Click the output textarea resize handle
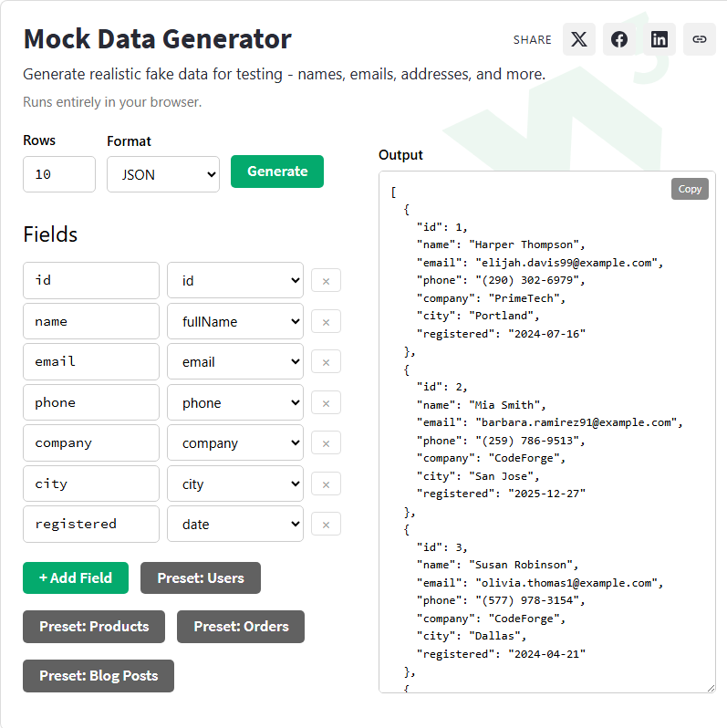The height and width of the screenshot is (728, 727). 711,689
